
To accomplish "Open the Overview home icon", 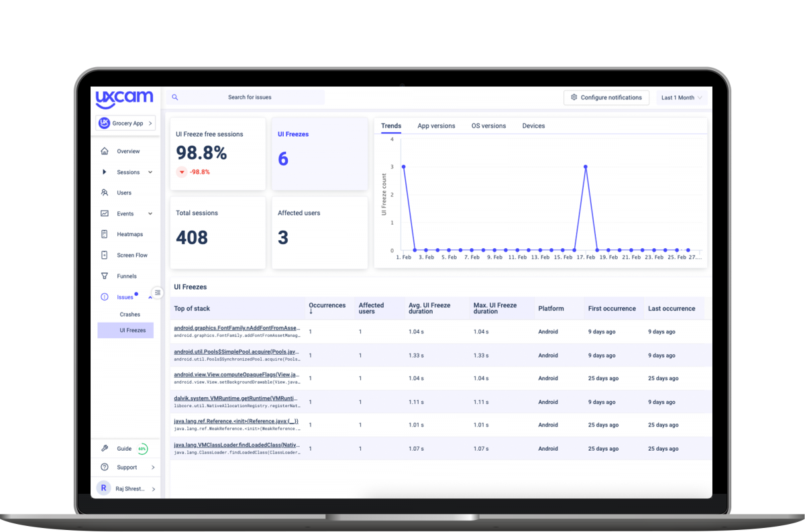I will tap(105, 151).
